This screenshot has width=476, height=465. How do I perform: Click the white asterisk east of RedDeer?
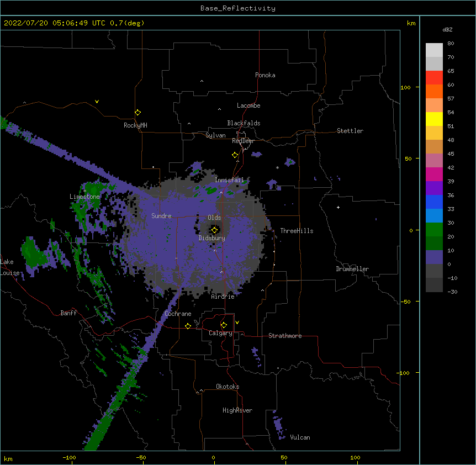(277, 168)
